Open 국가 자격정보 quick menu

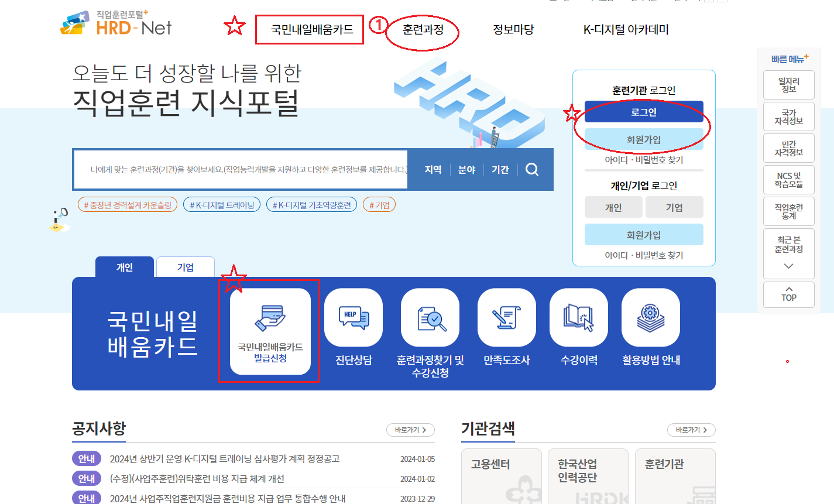(x=788, y=117)
